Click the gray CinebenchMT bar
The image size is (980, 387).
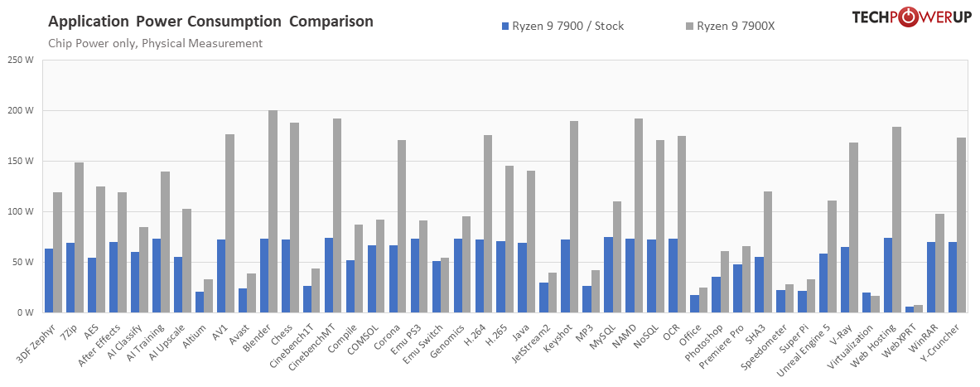click(x=337, y=215)
